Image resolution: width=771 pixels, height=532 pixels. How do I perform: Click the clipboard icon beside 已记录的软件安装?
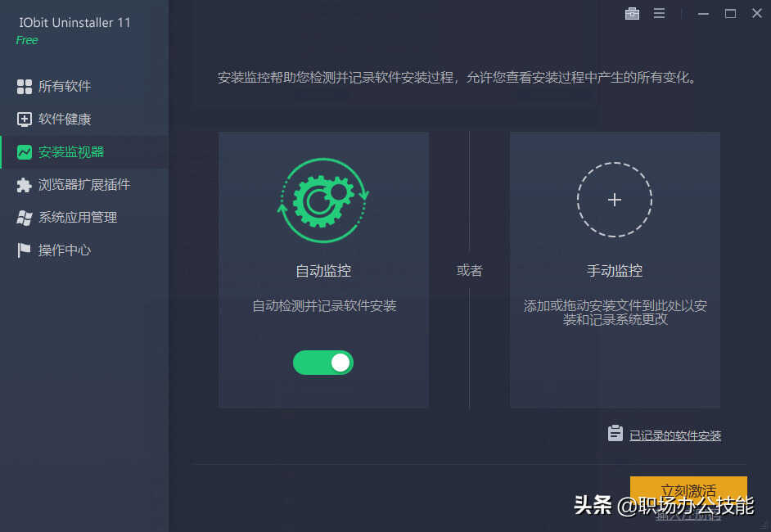point(615,433)
